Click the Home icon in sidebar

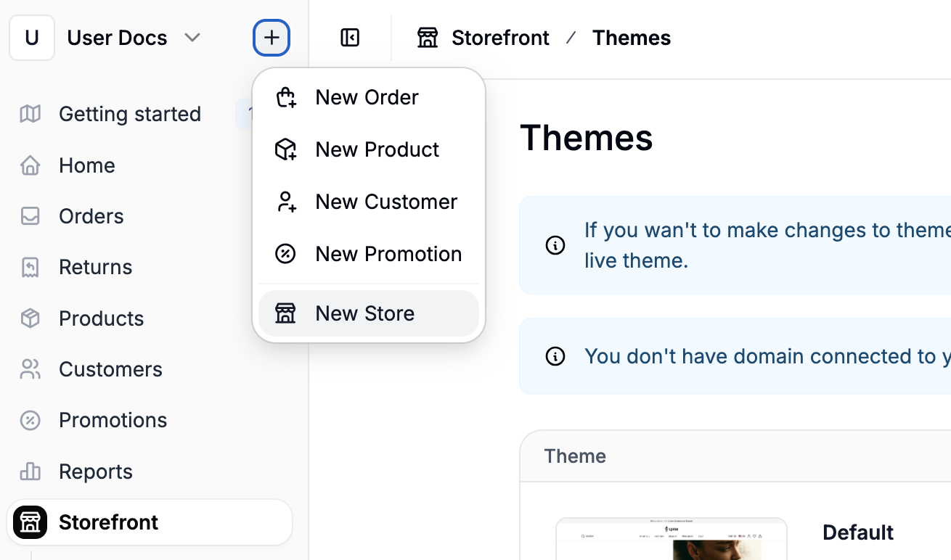coord(29,165)
